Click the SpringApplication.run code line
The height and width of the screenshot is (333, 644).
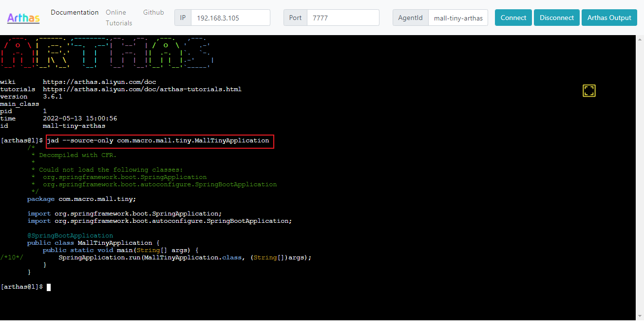coord(185,257)
